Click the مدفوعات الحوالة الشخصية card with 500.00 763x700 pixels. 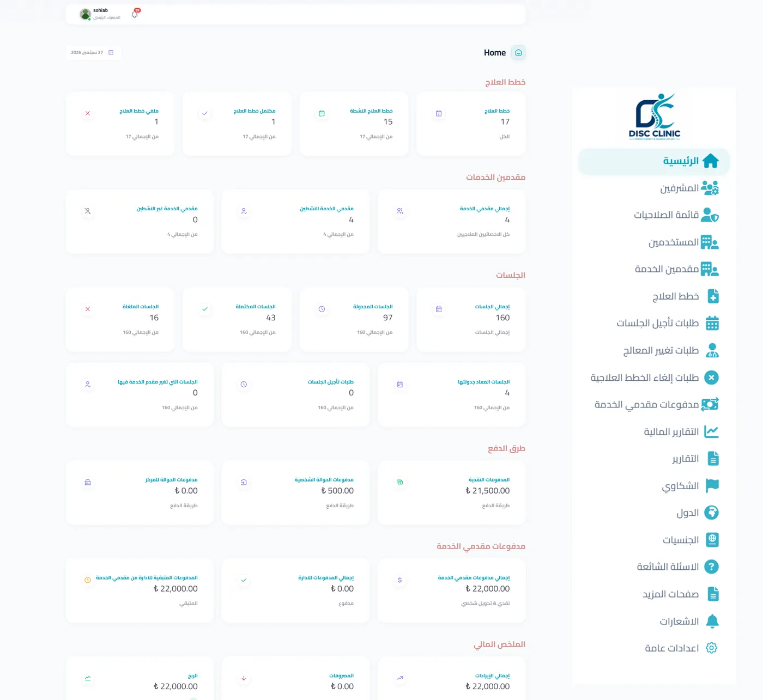tap(295, 493)
